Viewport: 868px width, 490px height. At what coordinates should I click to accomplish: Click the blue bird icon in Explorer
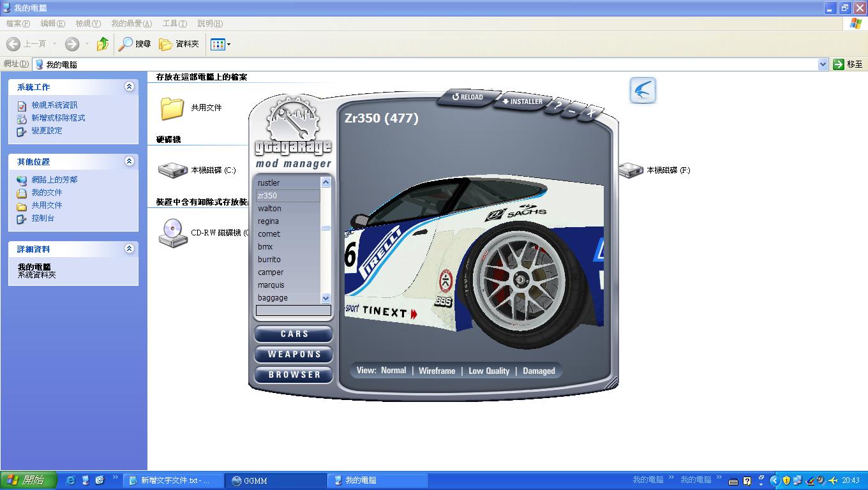[643, 90]
